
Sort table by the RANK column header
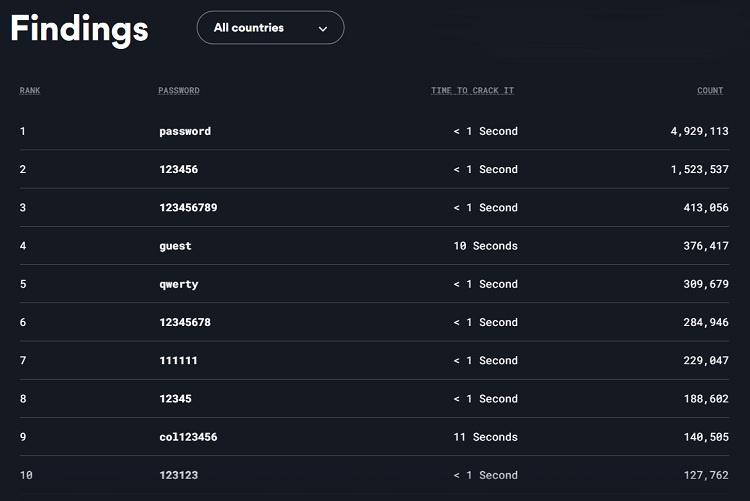pyautogui.click(x=30, y=91)
